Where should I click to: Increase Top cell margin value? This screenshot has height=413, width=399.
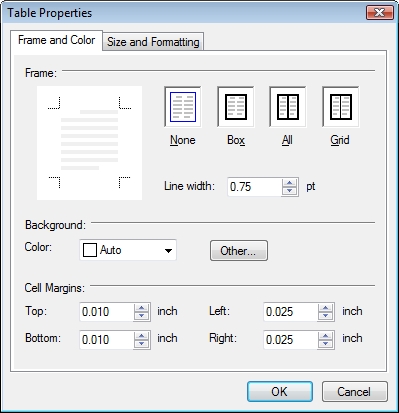[x=142, y=308]
